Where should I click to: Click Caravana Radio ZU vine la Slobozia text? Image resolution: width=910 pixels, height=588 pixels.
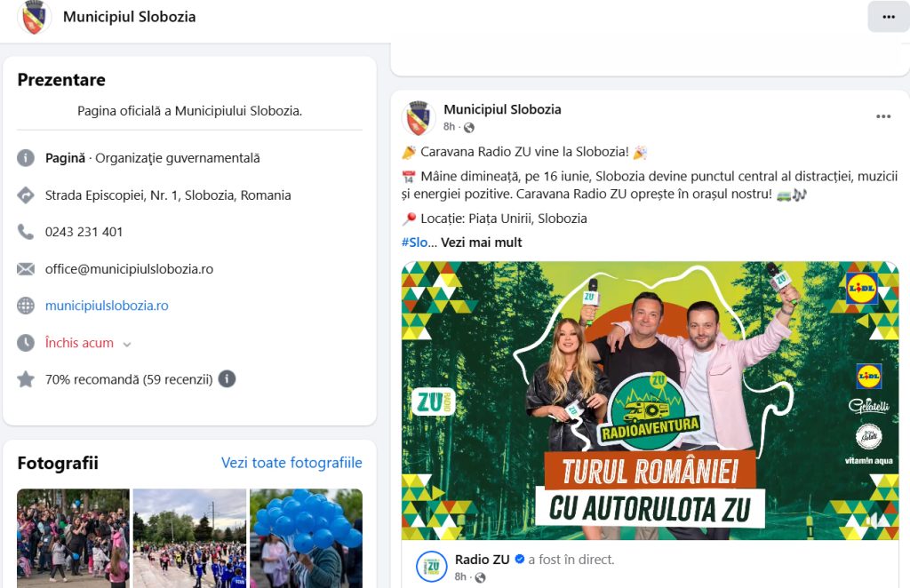[524, 152]
